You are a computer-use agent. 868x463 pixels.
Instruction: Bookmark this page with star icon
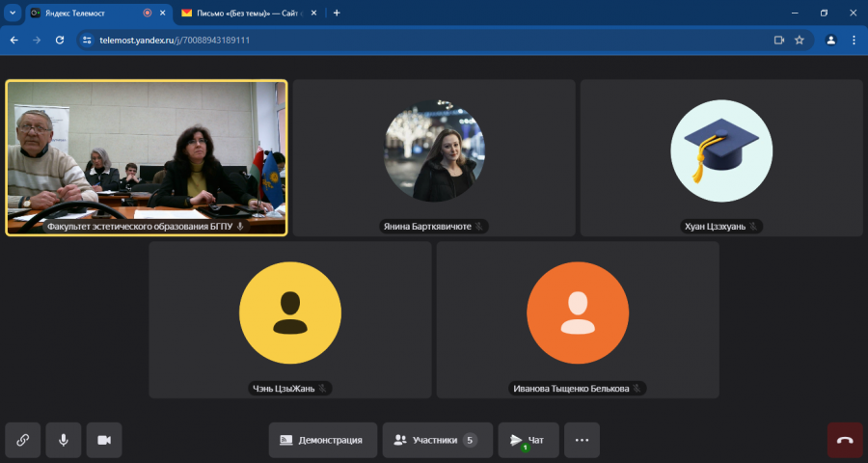(800, 40)
